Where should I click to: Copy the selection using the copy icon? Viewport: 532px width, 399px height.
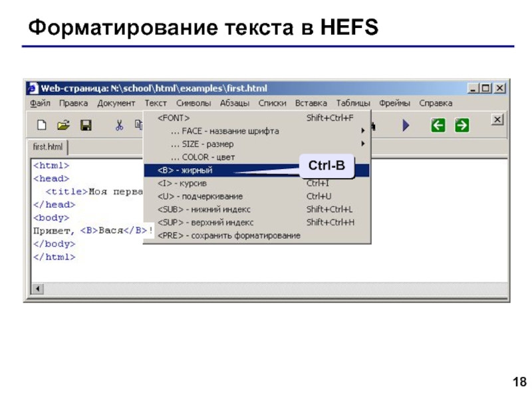tap(138, 125)
